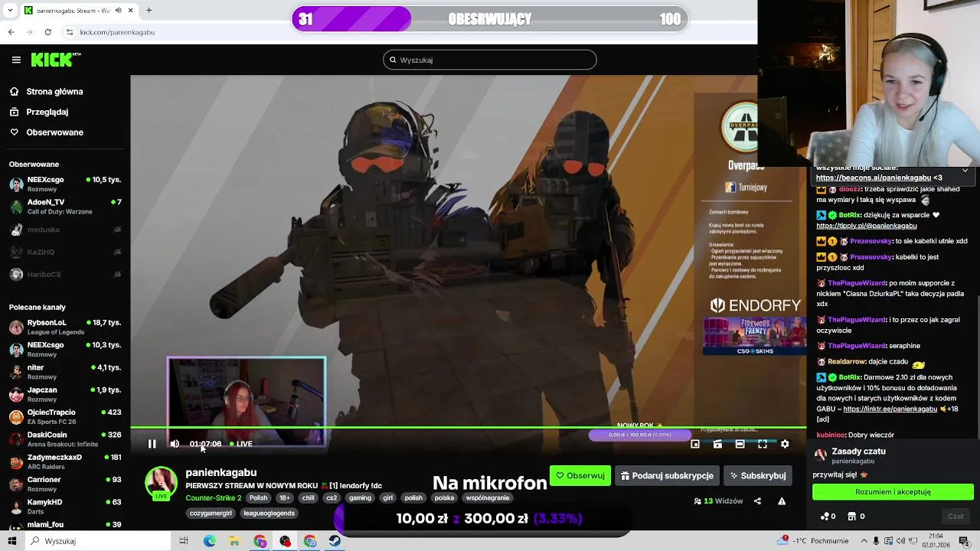
Task: Open Steam from the taskbar
Action: pos(335,541)
